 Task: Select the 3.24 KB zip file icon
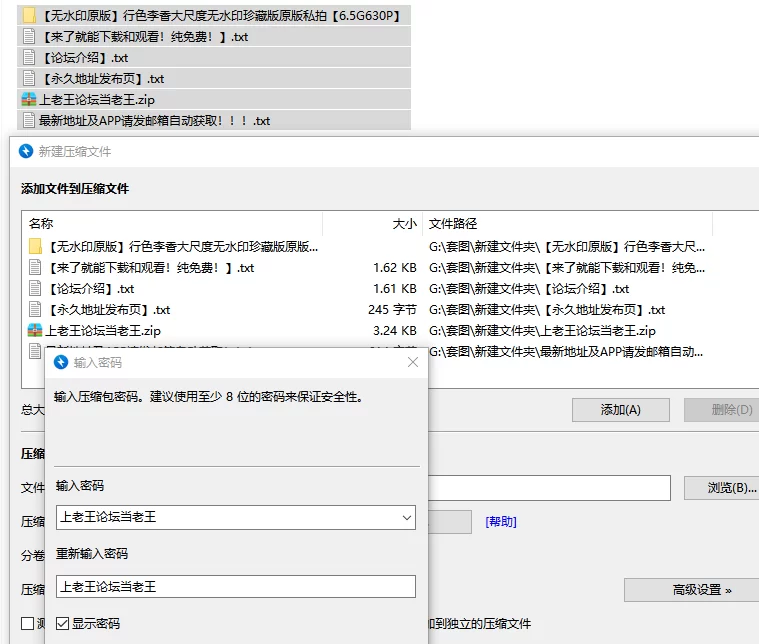[x=36, y=330]
